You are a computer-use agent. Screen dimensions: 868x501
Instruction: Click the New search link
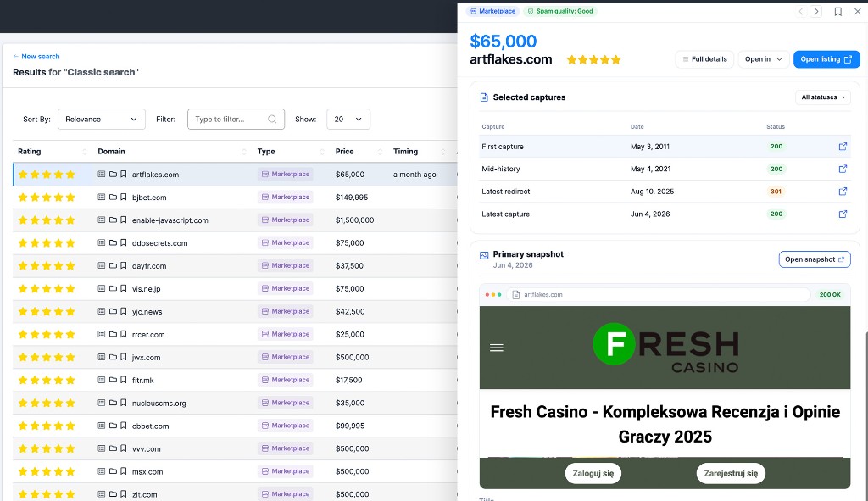[36, 57]
